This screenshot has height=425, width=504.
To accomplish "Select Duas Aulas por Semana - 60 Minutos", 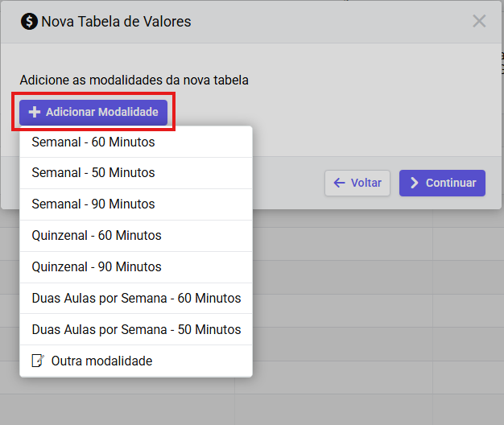I will [x=136, y=298].
